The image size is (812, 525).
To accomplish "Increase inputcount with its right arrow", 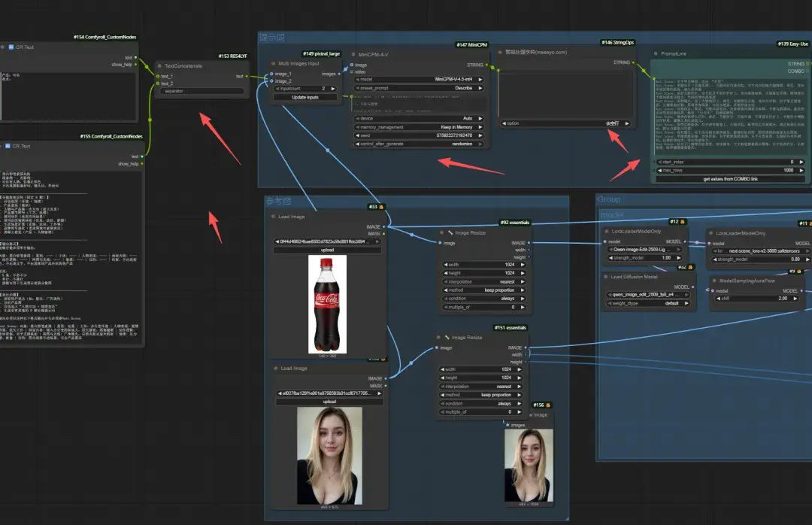I will pyautogui.click(x=333, y=89).
